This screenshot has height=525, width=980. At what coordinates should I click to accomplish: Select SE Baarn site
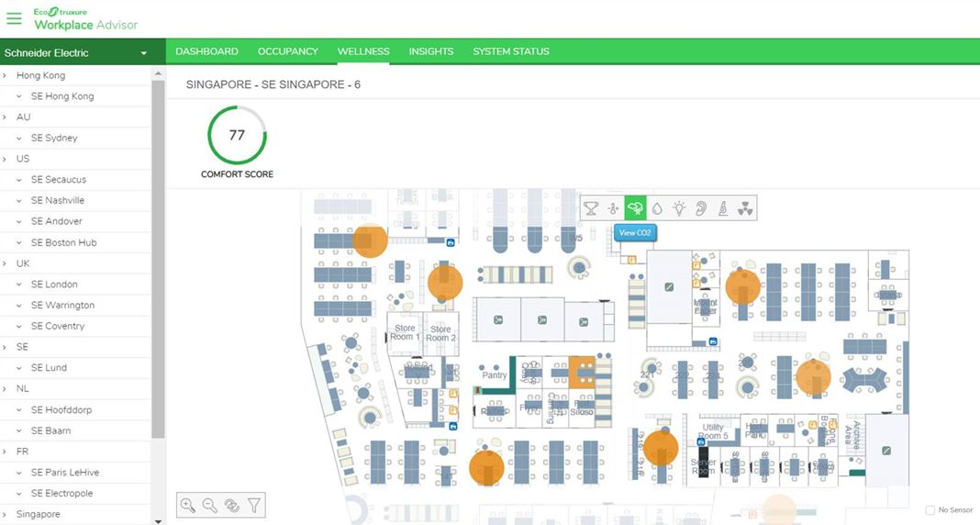pos(50,430)
